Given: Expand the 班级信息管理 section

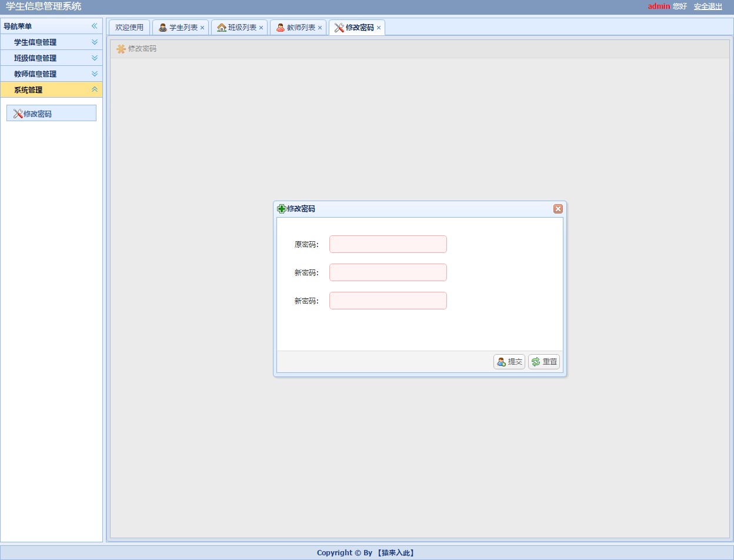Looking at the screenshot, I should (x=94, y=58).
